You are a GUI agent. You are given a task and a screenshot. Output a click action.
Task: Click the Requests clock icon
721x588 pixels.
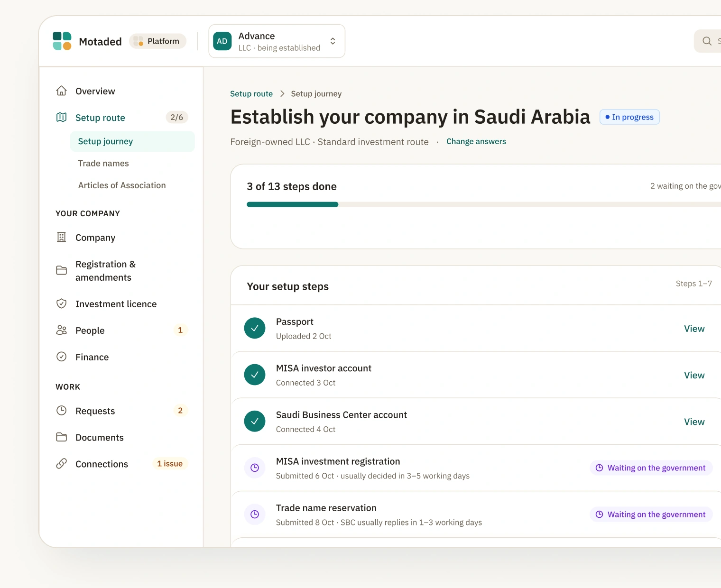[x=62, y=411]
